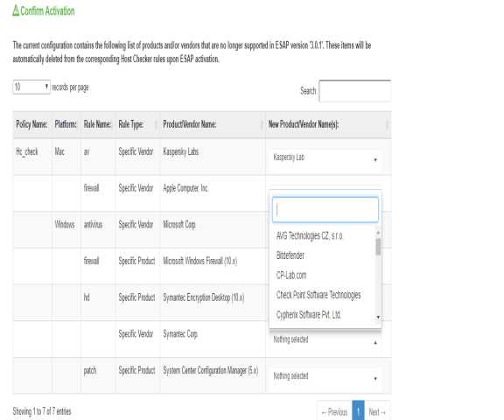Sort by New Product/Vendor Name(s) column arrows
This screenshot has height=420, width=504.
point(387,124)
